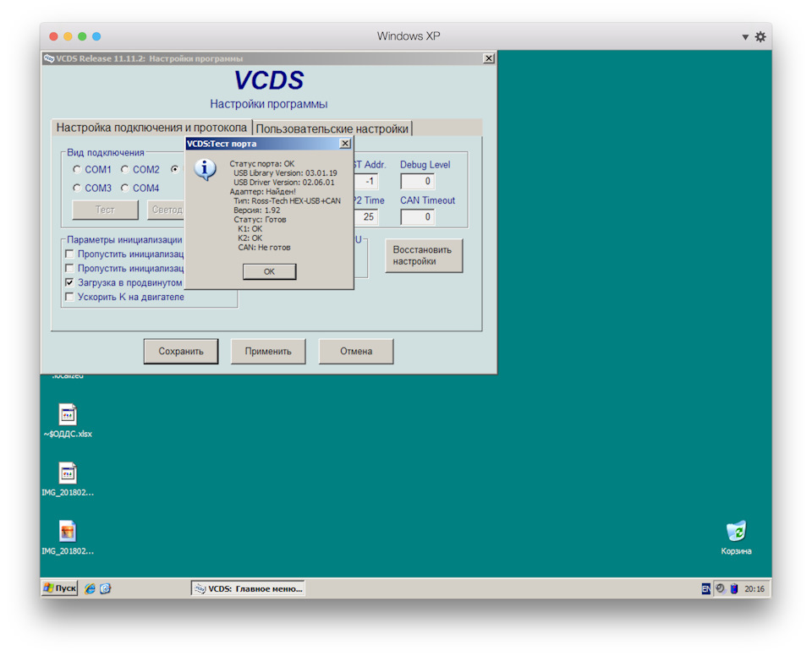
Task: Select the COM1 radio button
Action: 77,169
